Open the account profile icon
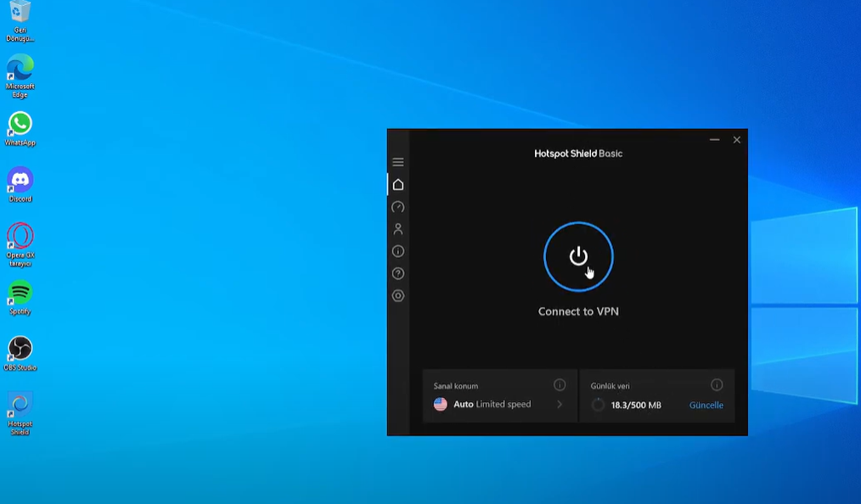The width and height of the screenshot is (861, 504). coord(398,229)
